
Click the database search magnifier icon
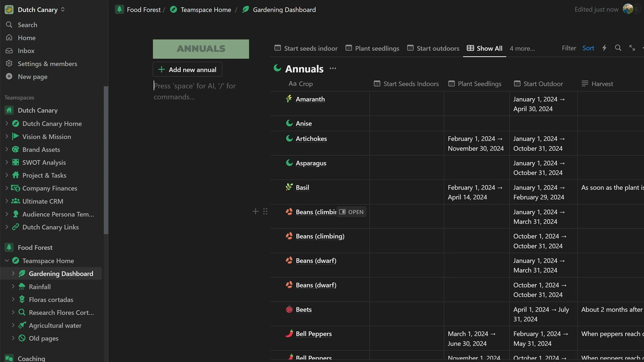tap(618, 48)
